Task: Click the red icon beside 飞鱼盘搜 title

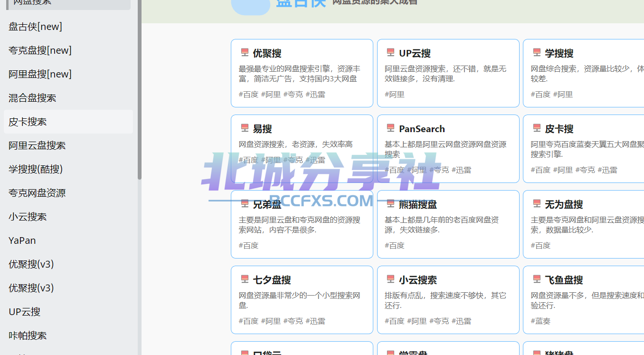Action: pos(537,279)
